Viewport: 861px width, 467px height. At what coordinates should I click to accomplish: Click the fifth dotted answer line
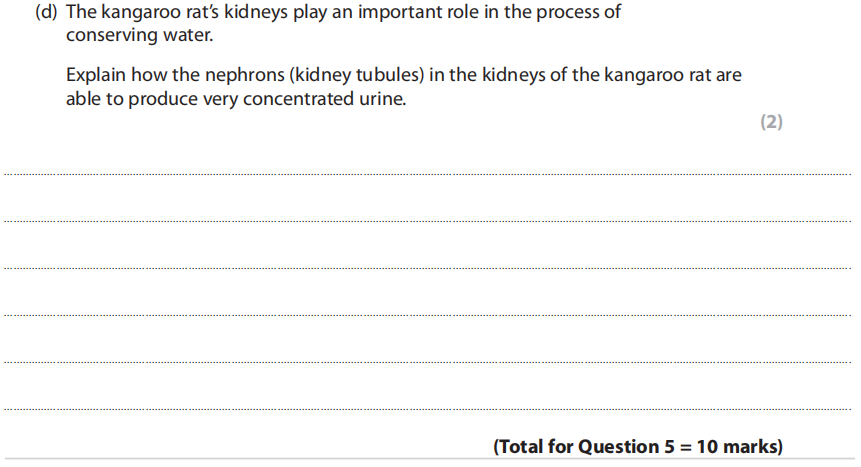pos(430,362)
